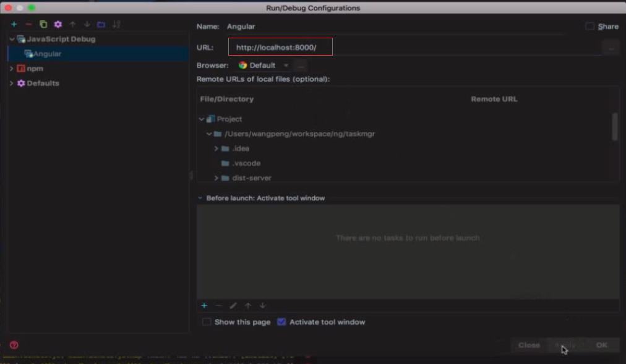Expand the dist-server folder
The width and height of the screenshot is (626, 364).
tap(216, 178)
